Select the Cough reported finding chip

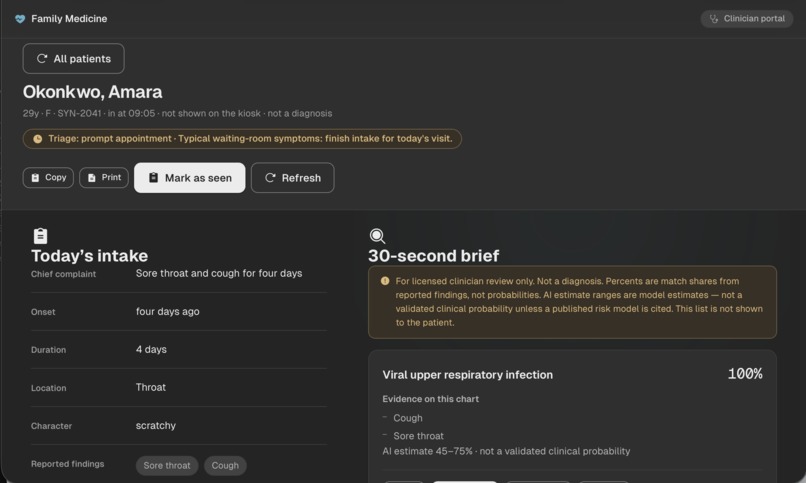coord(225,466)
